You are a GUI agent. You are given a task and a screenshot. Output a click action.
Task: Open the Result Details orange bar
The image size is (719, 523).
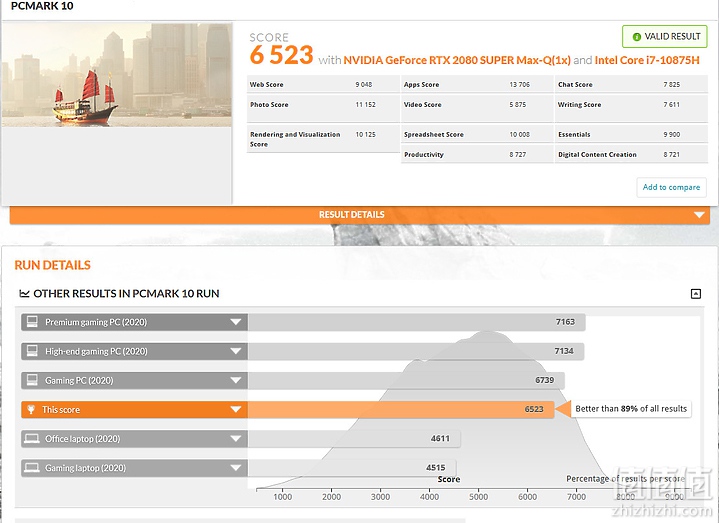[x=360, y=215]
